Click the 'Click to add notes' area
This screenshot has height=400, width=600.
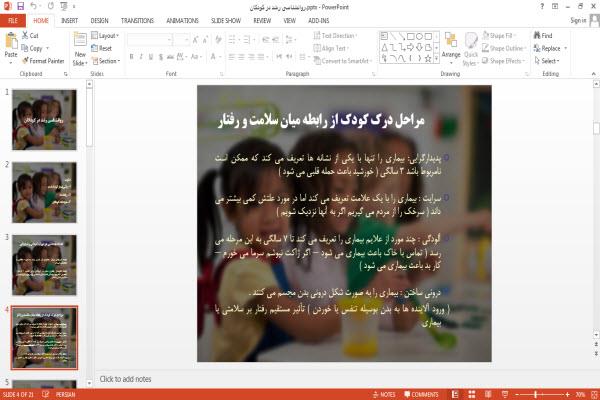(x=126, y=379)
